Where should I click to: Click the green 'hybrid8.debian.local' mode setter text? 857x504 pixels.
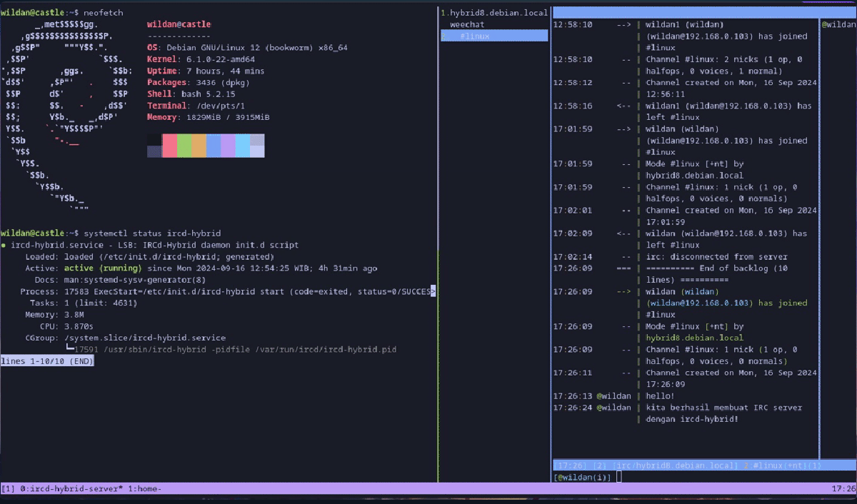(694, 338)
